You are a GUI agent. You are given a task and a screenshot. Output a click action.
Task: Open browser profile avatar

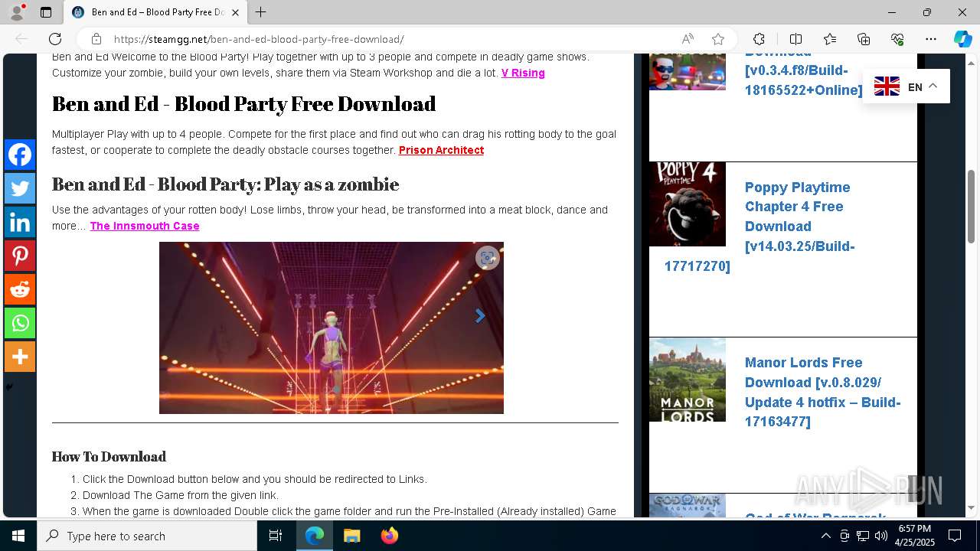pyautogui.click(x=17, y=12)
